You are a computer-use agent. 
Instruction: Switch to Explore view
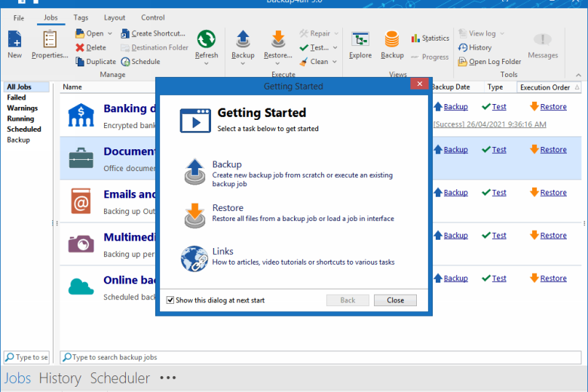[x=360, y=45]
